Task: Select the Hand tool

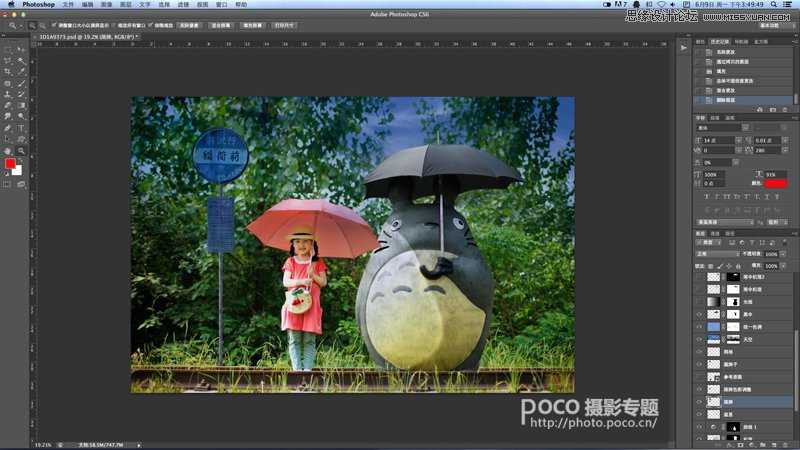Action: tap(7, 151)
